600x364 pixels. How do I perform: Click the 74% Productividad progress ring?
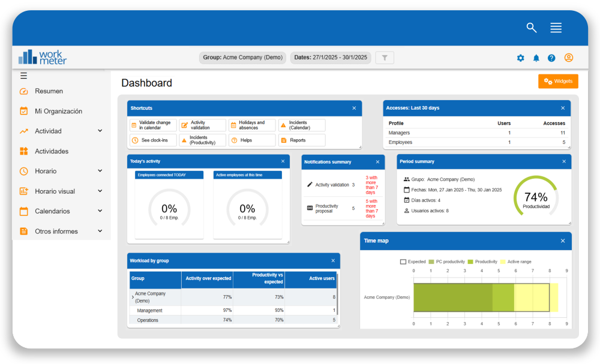tap(537, 198)
